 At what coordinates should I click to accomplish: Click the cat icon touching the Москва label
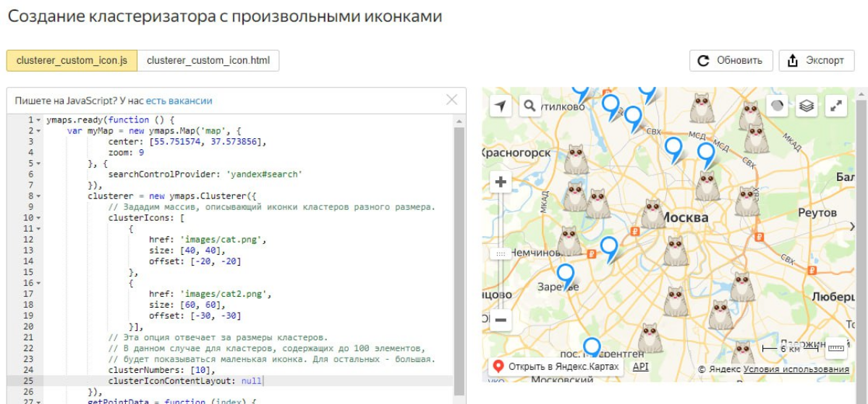coord(652,214)
